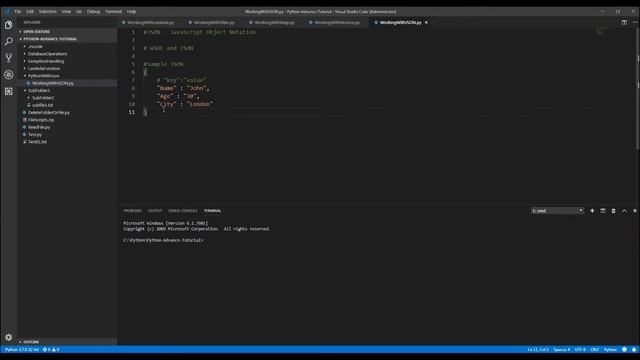Open FileScripts.zip in the explorer

[41, 120]
